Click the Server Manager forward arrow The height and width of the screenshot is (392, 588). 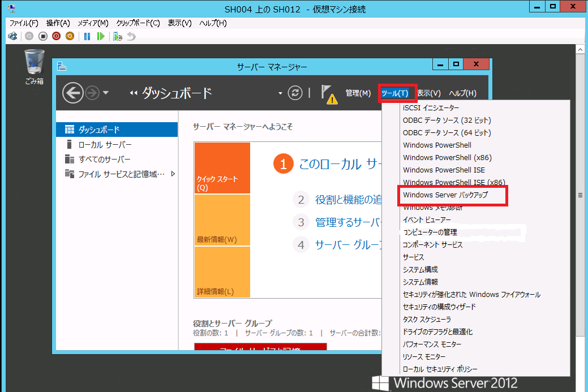click(x=92, y=93)
